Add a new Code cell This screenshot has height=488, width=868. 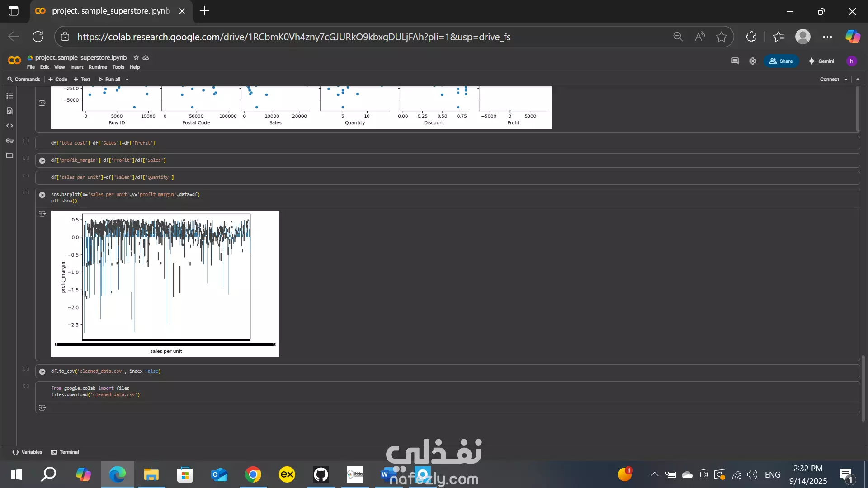(58, 79)
